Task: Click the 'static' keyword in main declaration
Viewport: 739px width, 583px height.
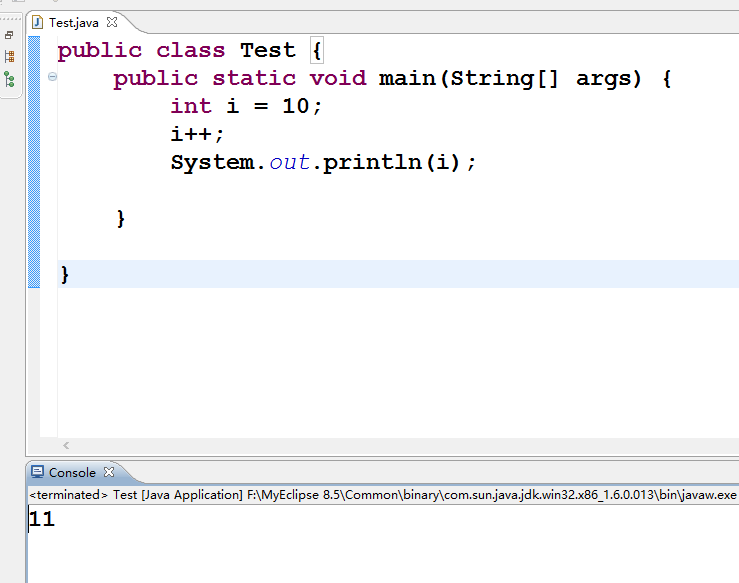Action: point(254,78)
